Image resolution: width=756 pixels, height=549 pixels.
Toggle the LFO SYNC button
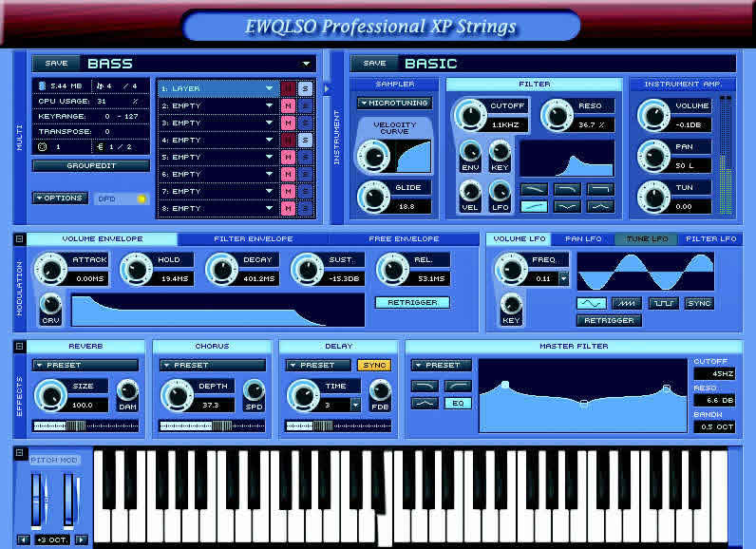tap(699, 303)
